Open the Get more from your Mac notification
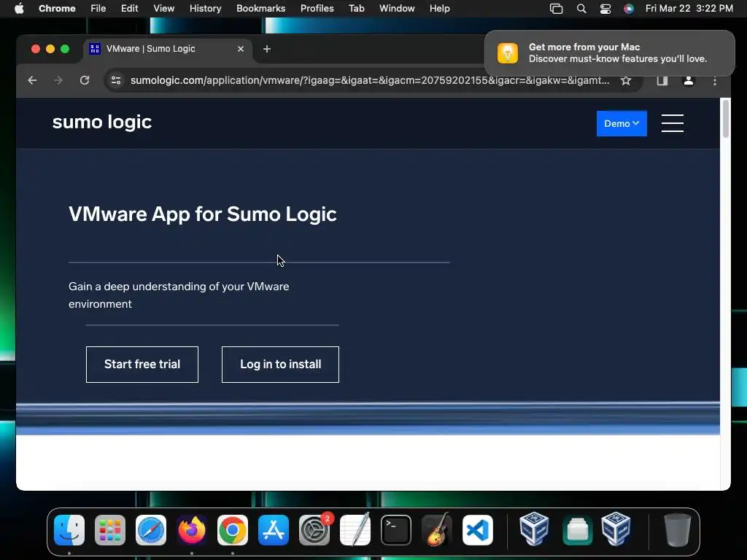747x560 pixels. coord(609,52)
